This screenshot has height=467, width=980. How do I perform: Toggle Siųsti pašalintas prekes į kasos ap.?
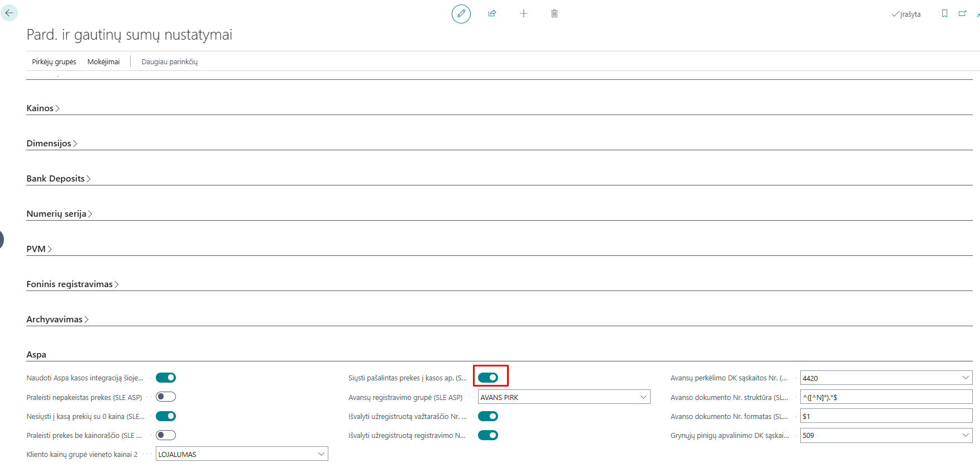tap(488, 378)
